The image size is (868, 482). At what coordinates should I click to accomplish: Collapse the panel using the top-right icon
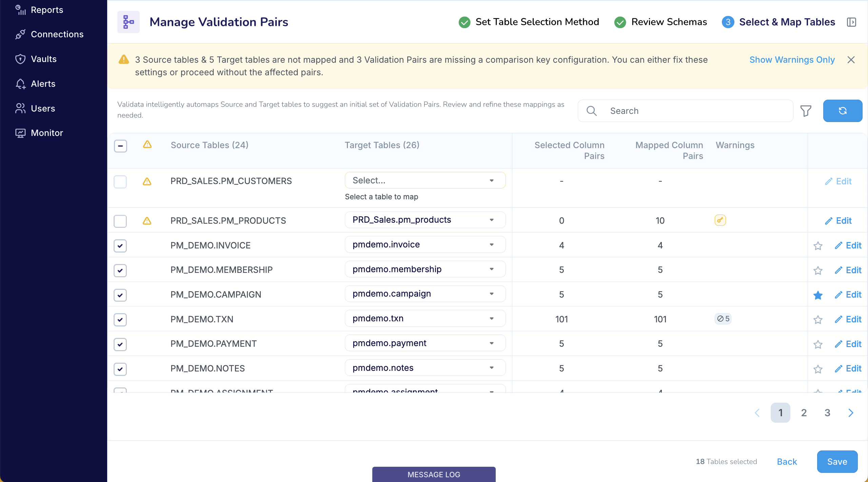coord(852,22)
